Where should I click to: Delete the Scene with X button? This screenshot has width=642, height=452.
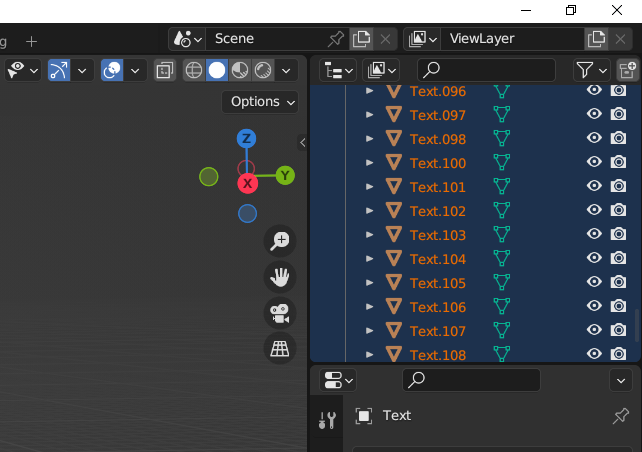click(385, 39)
